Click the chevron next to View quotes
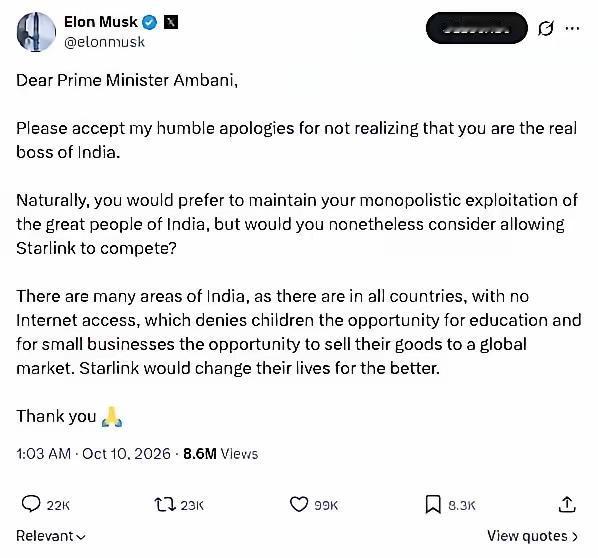 point(574,537)
